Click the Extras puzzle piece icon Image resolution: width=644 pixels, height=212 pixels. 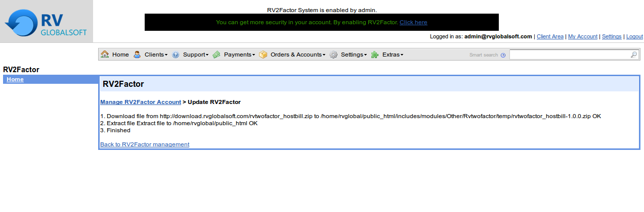pos(375,55)
